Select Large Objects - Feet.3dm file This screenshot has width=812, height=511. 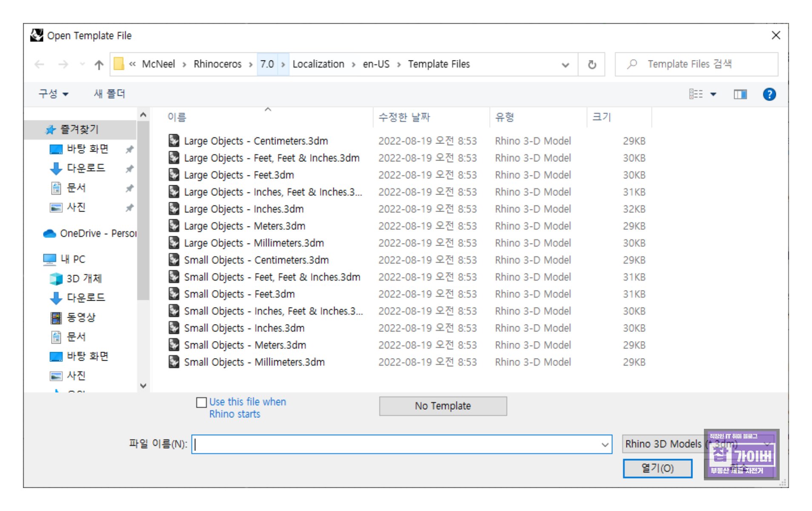point(239,175)
